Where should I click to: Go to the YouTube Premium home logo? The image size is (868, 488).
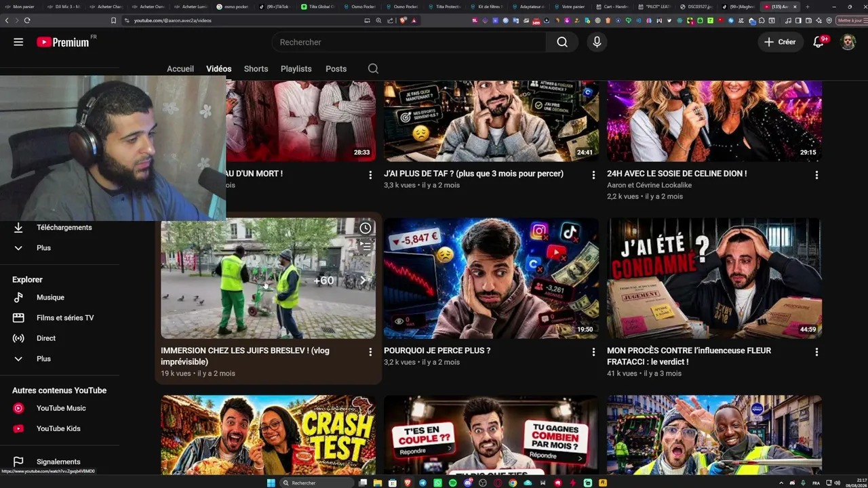(63, 42)
